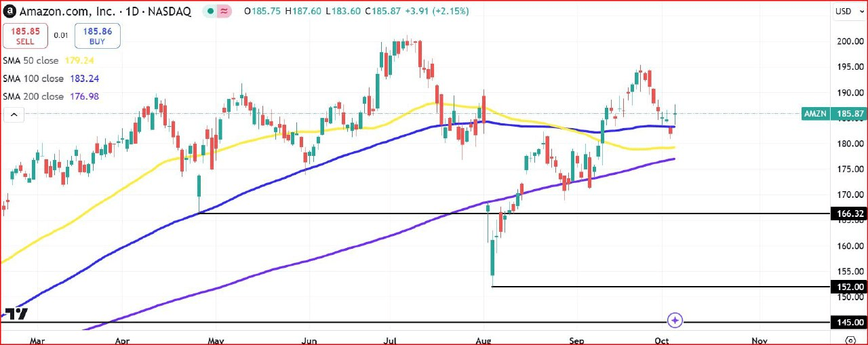
Task: Click the 175.00 price axis label
Action: (x=850, y=169)
